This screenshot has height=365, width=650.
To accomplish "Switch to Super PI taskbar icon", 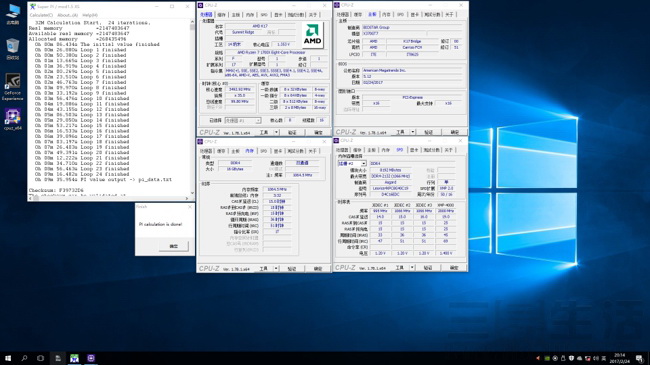I will click(x=74, y=358).
